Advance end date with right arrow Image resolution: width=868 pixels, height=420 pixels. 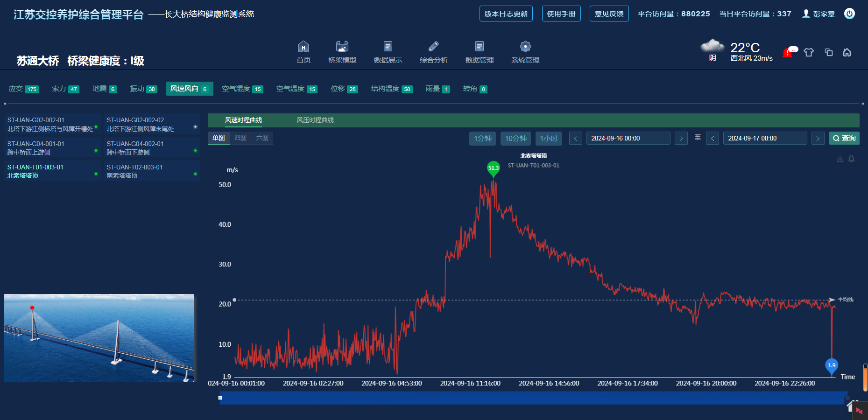pos(818,139)
